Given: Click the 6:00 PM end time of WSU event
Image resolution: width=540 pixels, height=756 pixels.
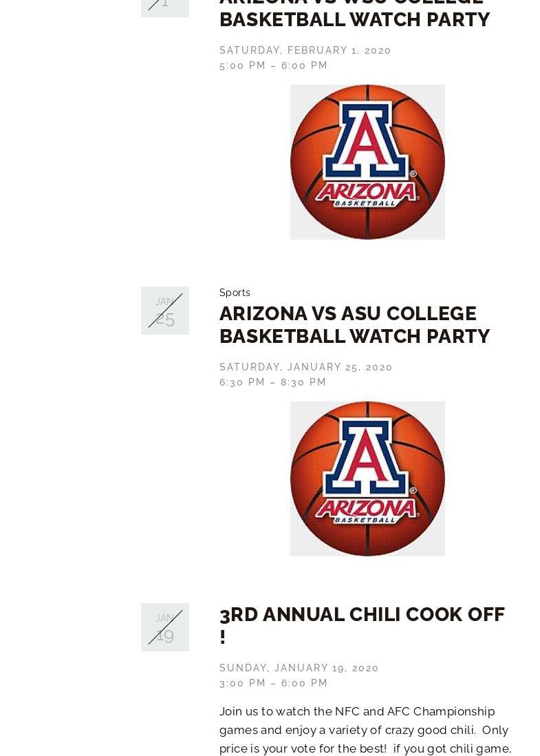Looking at the screenshot, I should [304, 65].
